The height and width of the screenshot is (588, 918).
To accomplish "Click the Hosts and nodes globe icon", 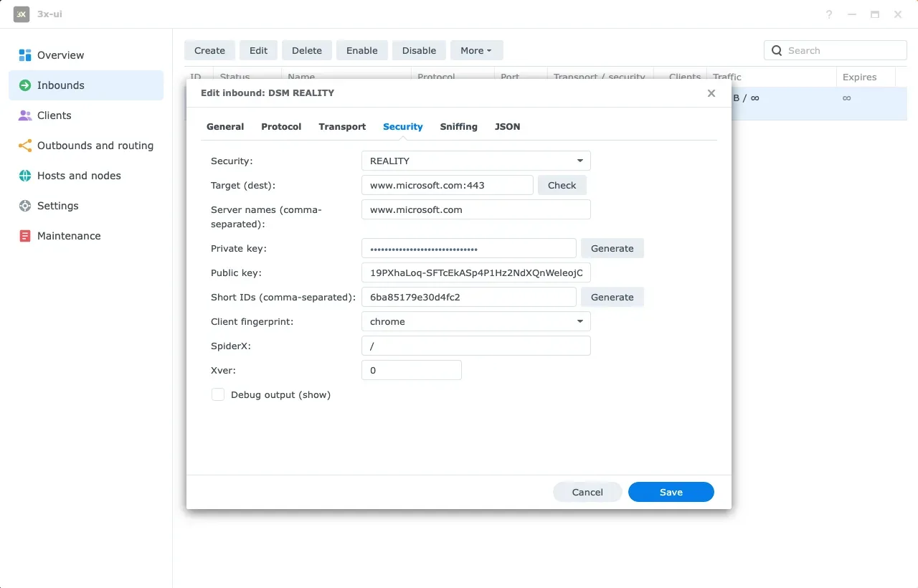I will (25, 176).
